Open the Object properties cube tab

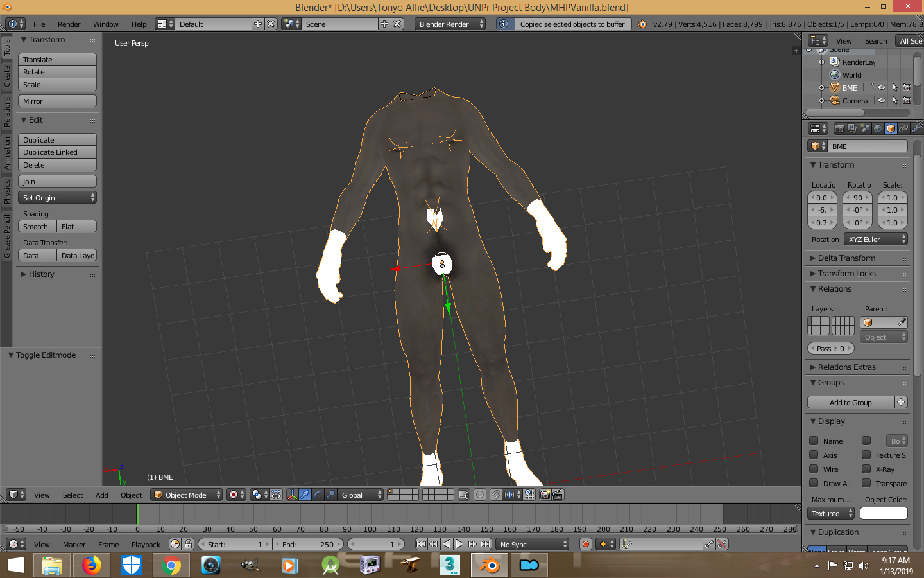click(x=891, y=128)
